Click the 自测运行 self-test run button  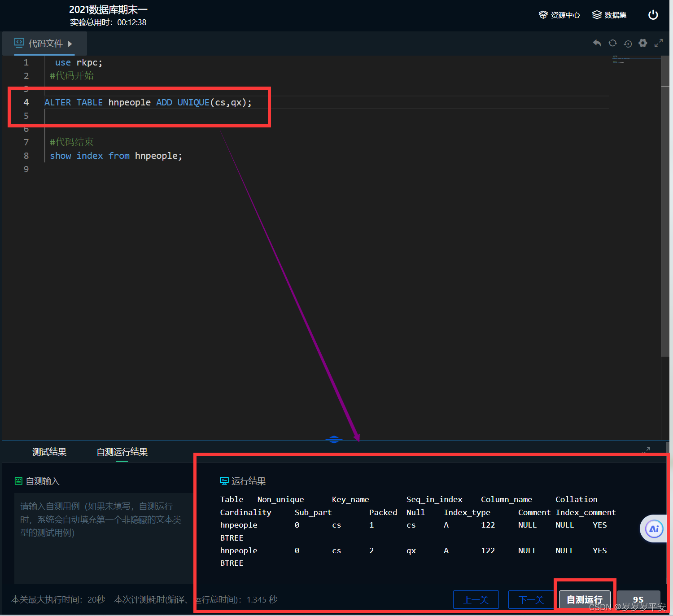(585, 599)
